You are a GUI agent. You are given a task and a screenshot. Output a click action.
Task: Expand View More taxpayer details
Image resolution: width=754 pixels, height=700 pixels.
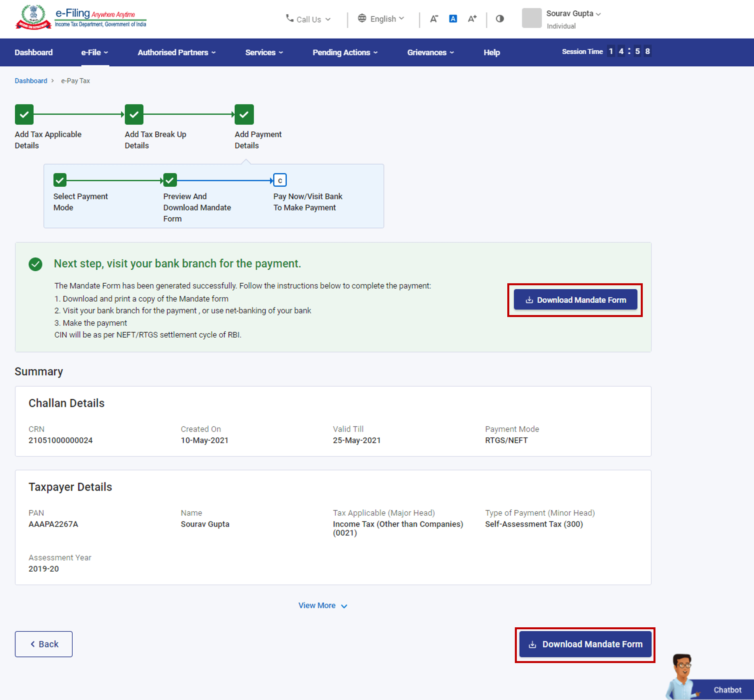click(323, 605)
